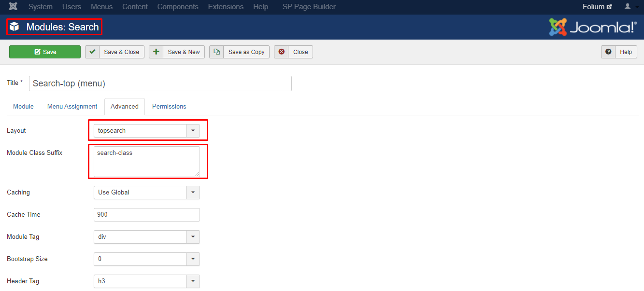Image resolution: width=644 pixels, height=291 pixels.
Task: Click the Save & New button label
Action: coord(184,52)
